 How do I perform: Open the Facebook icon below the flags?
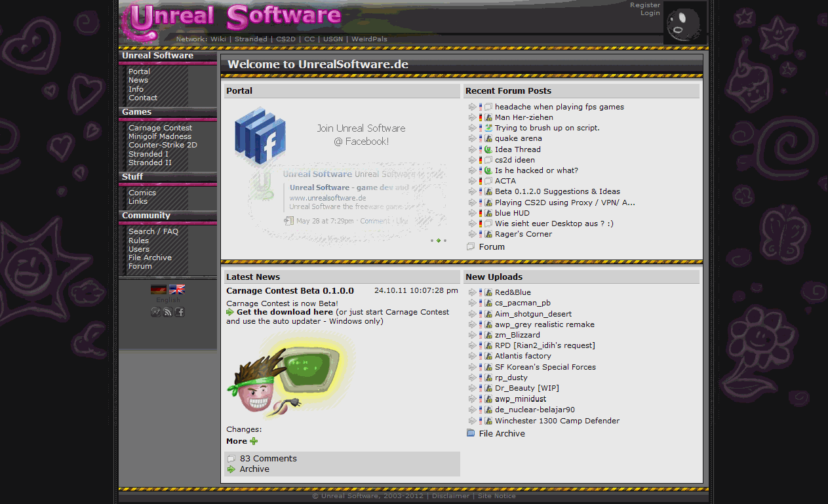(180, 312)
